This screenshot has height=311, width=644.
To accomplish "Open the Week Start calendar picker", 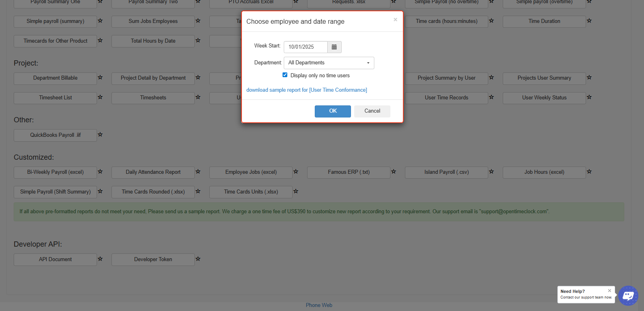I will 334,47.
